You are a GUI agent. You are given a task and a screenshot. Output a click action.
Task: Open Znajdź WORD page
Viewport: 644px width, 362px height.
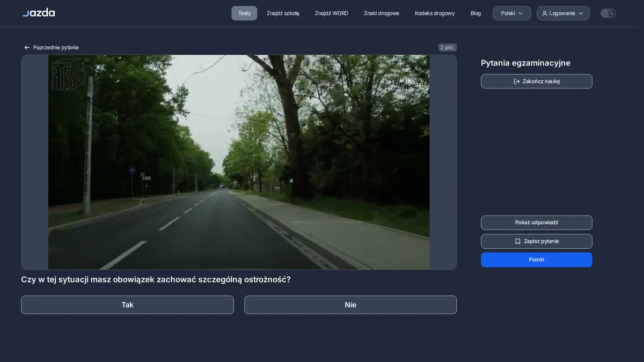[332, 13]
